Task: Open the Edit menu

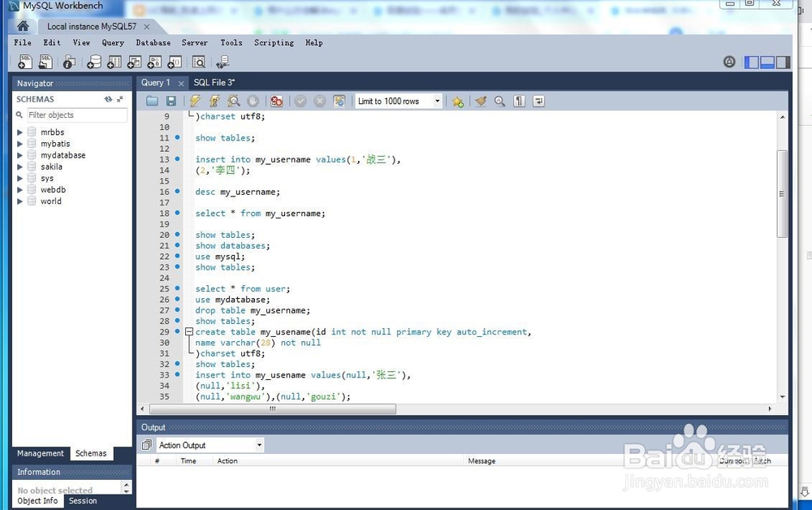Action: pyautogui.click(x=52, y=42)
